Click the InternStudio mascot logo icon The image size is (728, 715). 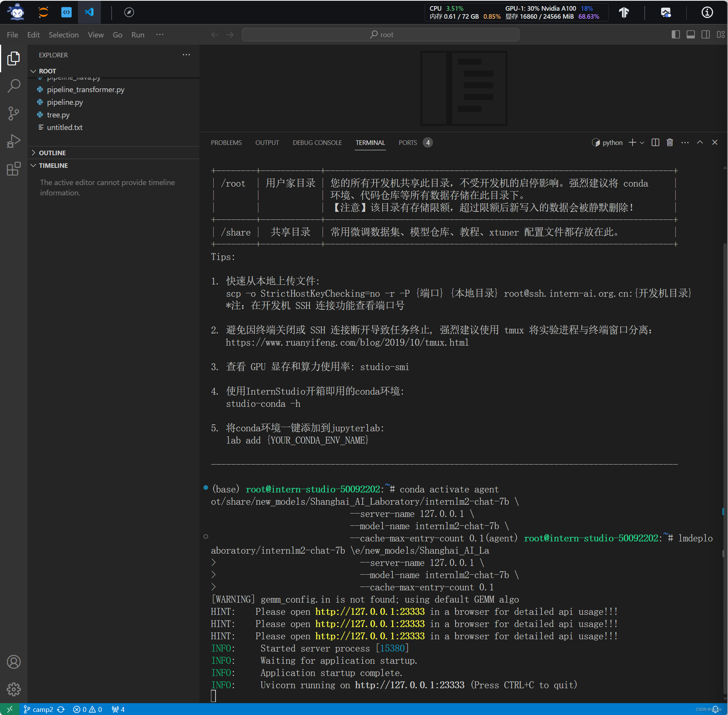click(16, 12)
